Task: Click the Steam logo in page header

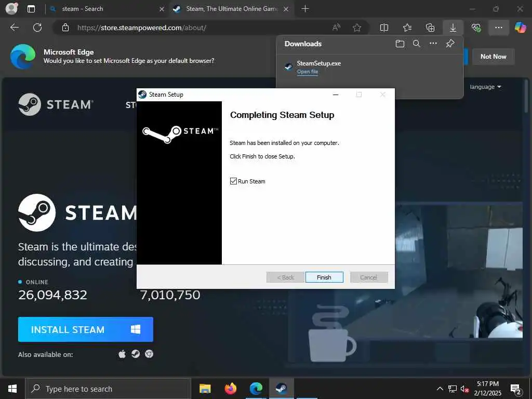Action: [x=56, y=104]
